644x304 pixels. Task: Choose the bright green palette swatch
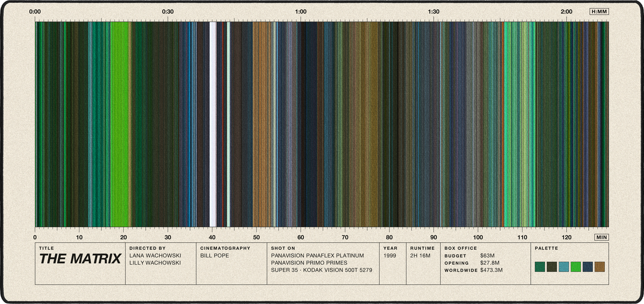tap(576, 267)
